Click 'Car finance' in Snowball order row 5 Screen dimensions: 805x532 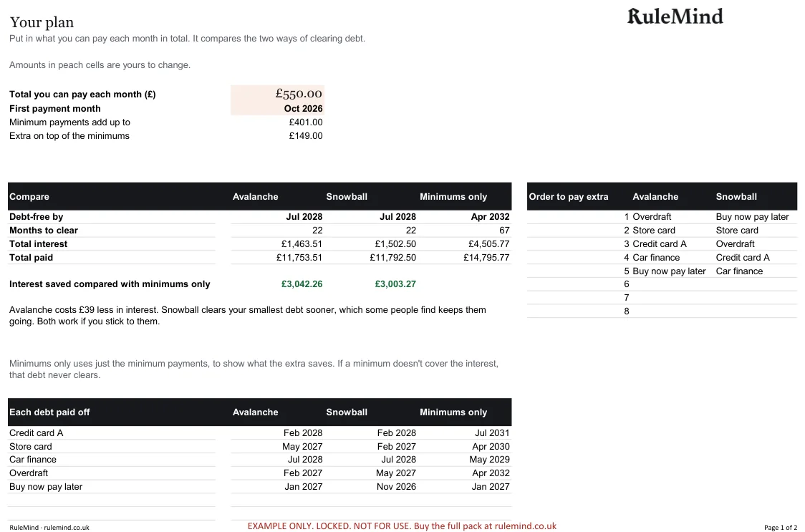[739, 271]
